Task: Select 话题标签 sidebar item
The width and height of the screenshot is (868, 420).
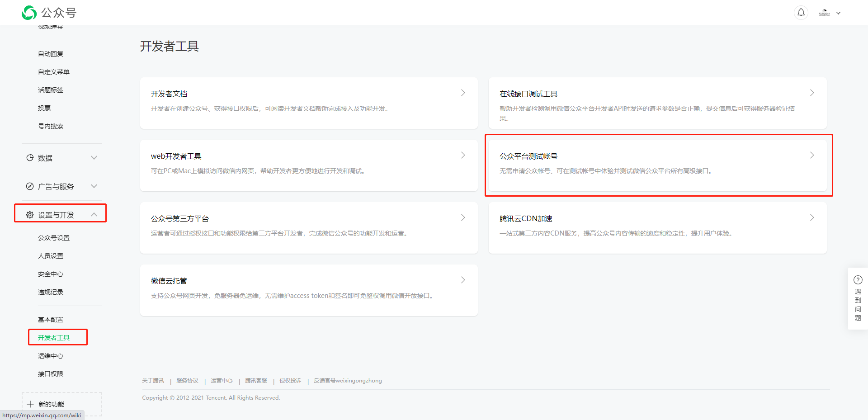Action: click(x=51, y=90)
